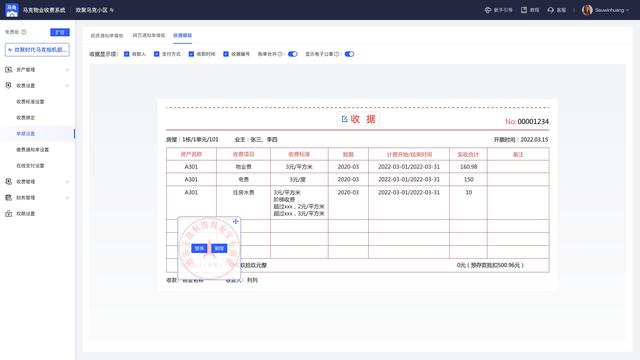Click the 开据时间 2022.03.15 text
Screen dimensions: 640x360
pyautogui.click(x=521, y=140)
